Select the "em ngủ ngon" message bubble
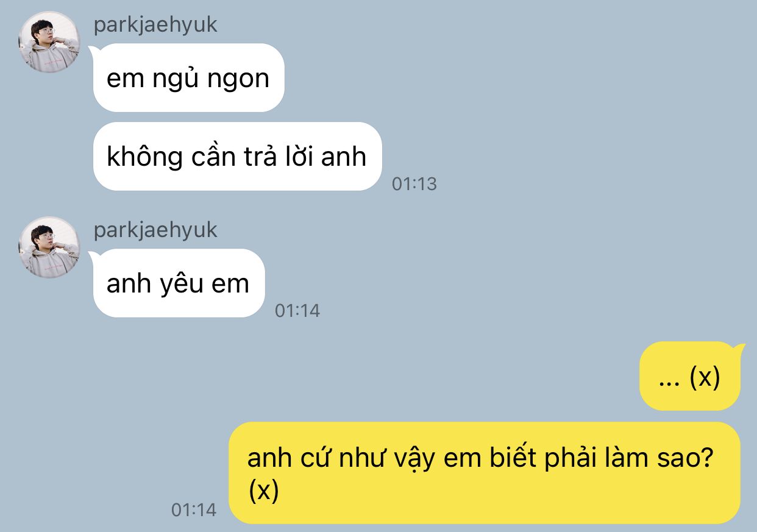The height and width of the screenshot is (532, 757). (x=188, y=78)
